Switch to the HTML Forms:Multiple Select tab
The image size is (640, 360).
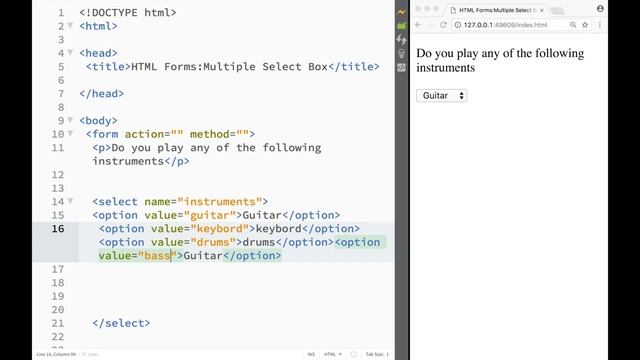496,10
